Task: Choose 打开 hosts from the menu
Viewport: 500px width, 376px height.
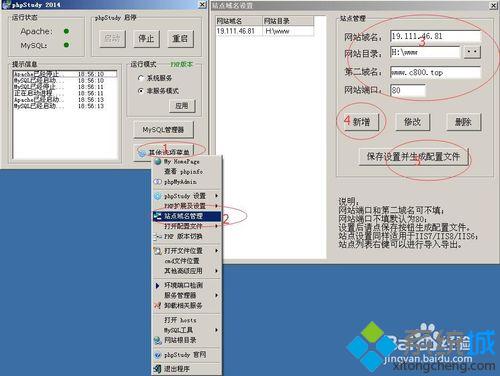Action: point(180,320)
